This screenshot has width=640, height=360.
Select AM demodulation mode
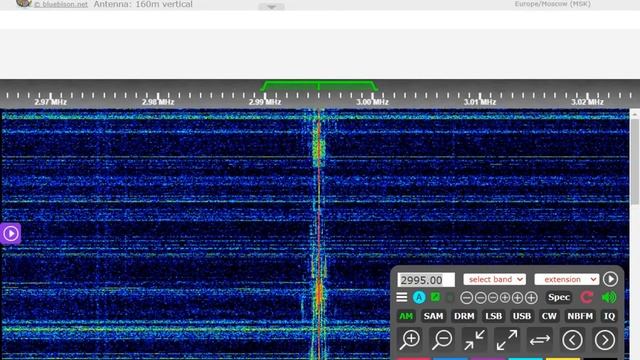tap(406, 316)
